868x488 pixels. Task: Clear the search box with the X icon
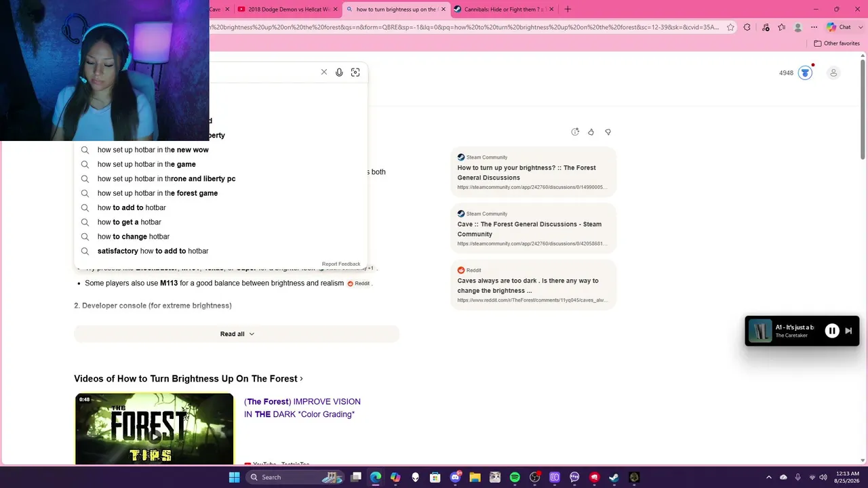point(323,73)
